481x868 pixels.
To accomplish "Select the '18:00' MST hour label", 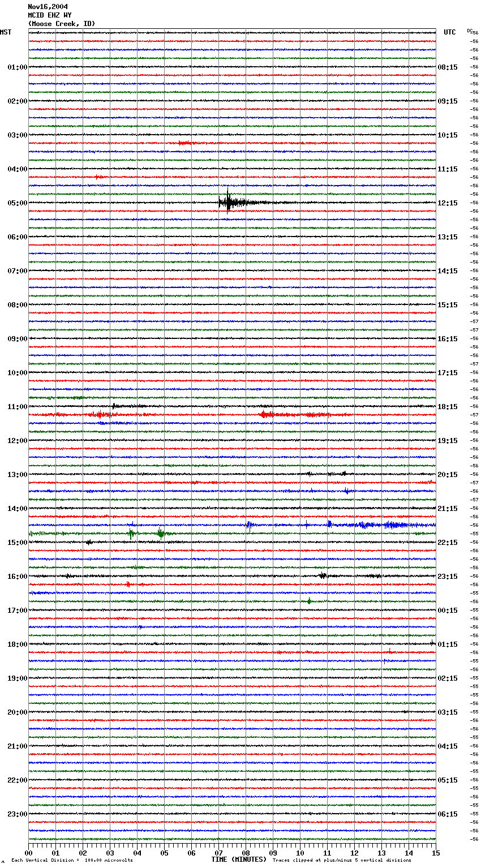I will 18,644.
